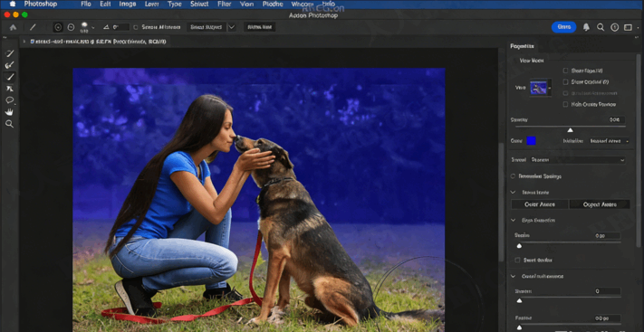Open the Apple menu

pos(13,5)
